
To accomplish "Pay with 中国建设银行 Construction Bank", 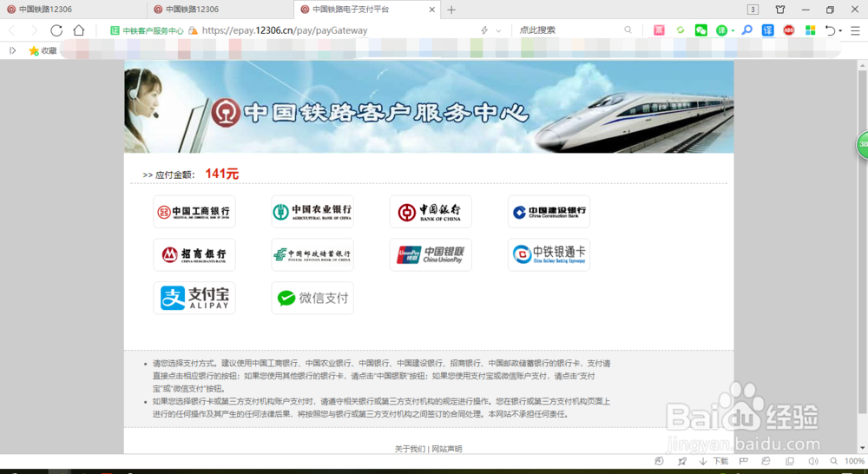I will point(549,212).
